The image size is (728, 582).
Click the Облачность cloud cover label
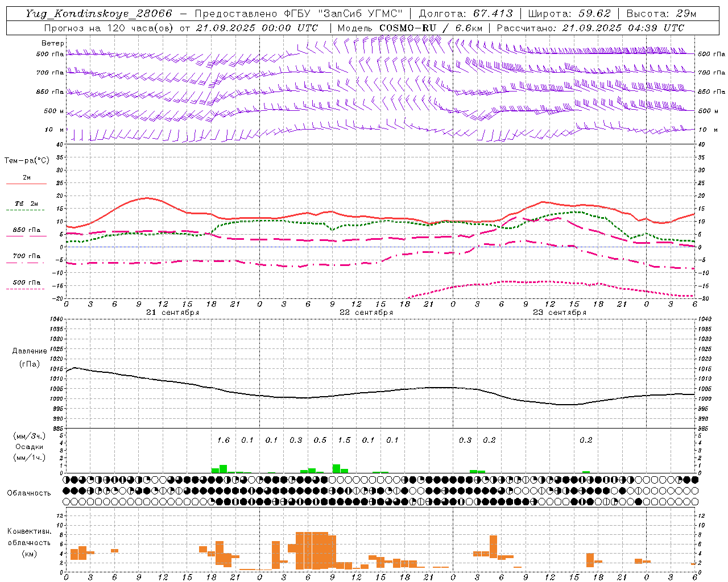[29, 493]
